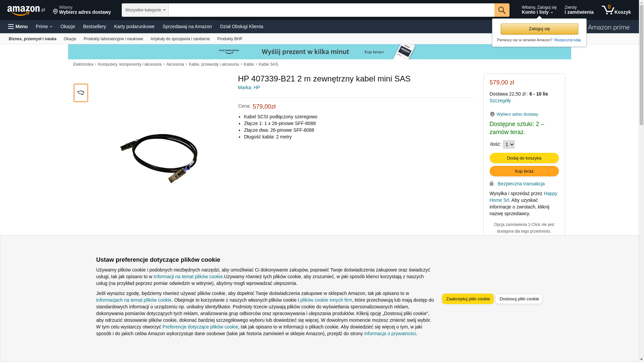The image size is (644, 362).
Task: Click the search magnifier button
Action: click(502, 10)
